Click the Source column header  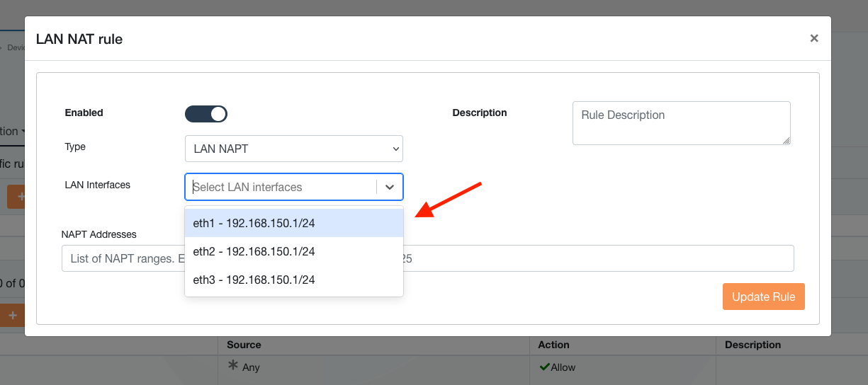click(244, 345)
